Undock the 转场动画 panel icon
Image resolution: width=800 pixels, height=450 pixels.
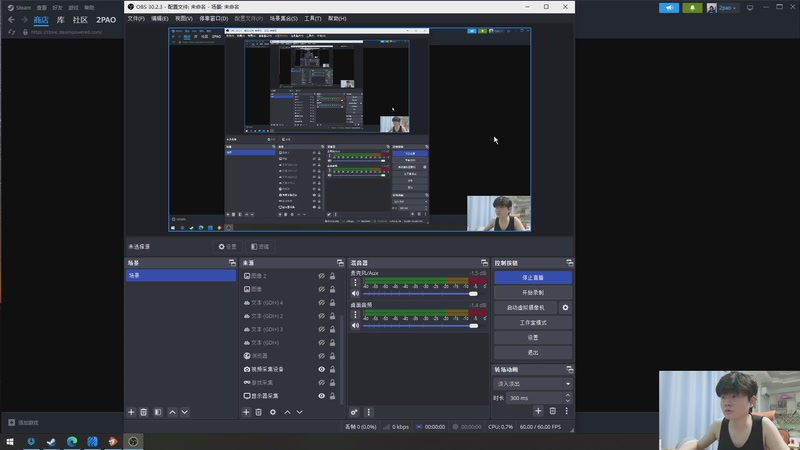coord(569,369)
